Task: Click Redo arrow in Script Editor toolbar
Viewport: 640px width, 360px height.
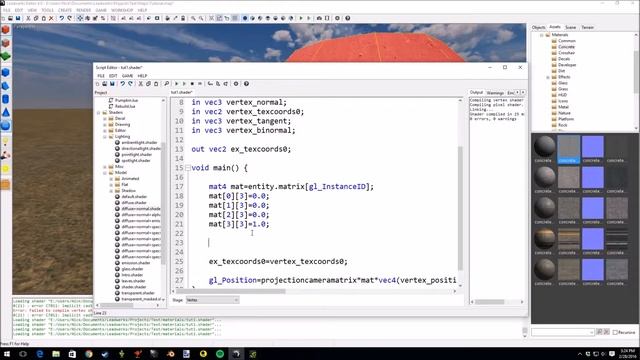Action: point(130,84)
